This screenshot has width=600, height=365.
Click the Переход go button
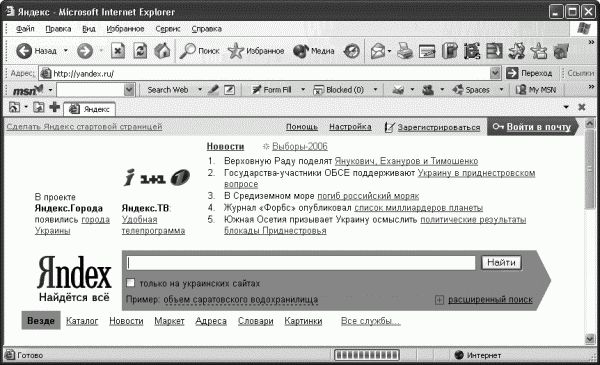click(x=529, y=73)
